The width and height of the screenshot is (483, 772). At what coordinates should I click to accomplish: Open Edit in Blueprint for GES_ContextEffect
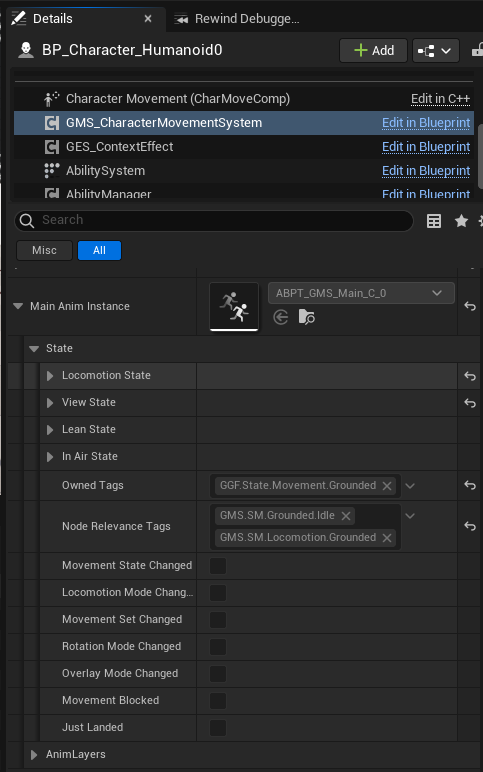pyautogui.click(x=426, y=147)
